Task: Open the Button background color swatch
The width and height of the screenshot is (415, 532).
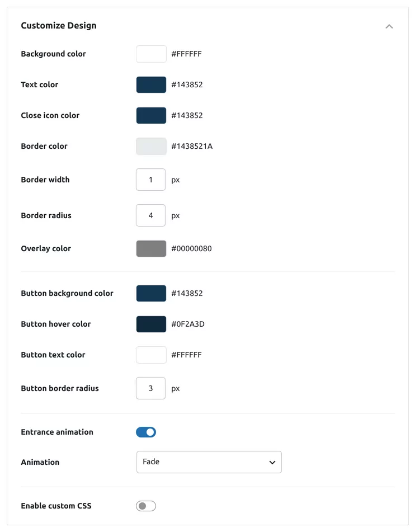Action: click(151, 294)
